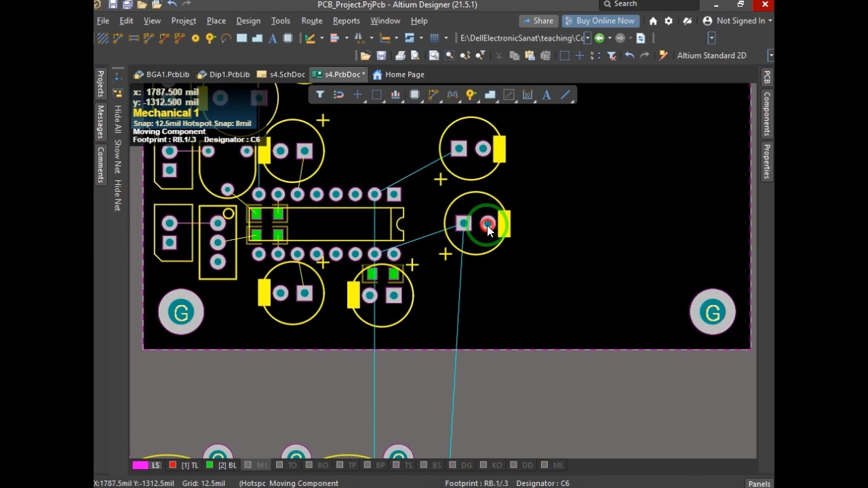
Task: Toggle the [2] BL bottom layer
Action: [222, 466]
